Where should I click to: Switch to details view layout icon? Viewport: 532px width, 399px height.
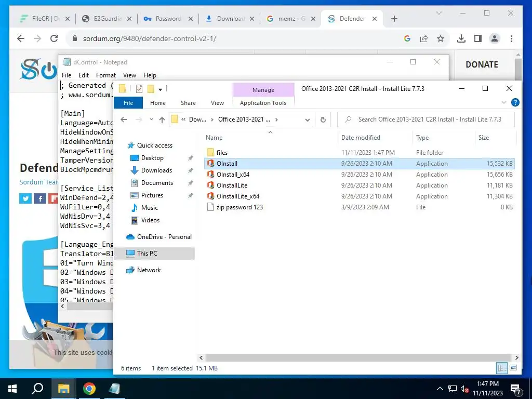502,368
